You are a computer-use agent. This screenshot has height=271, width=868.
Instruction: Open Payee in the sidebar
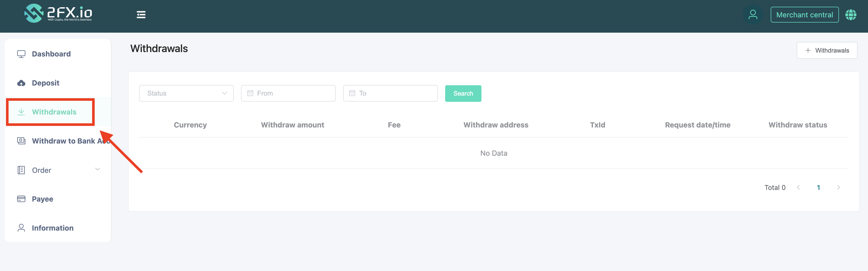(43, 199)
